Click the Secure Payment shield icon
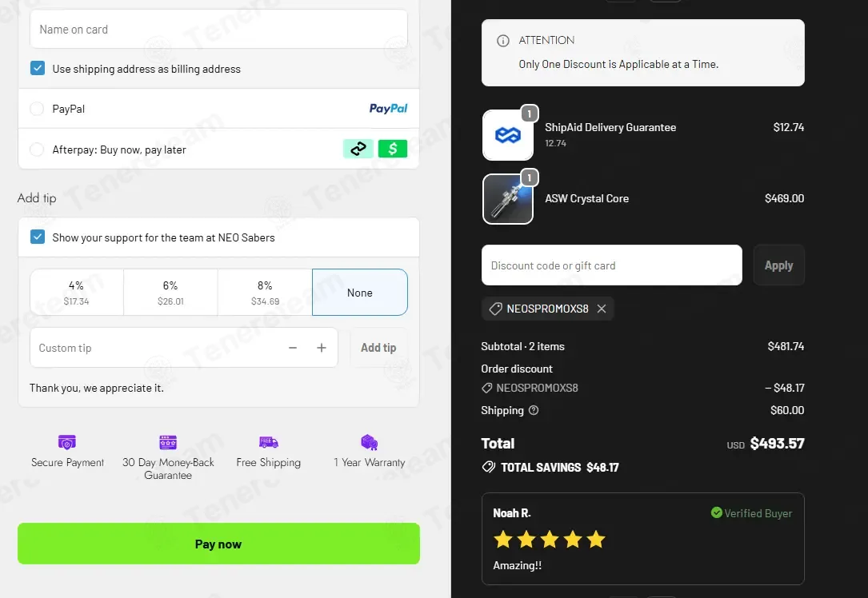The height and width of the screenshot is (598, 868). coord(67,442)
